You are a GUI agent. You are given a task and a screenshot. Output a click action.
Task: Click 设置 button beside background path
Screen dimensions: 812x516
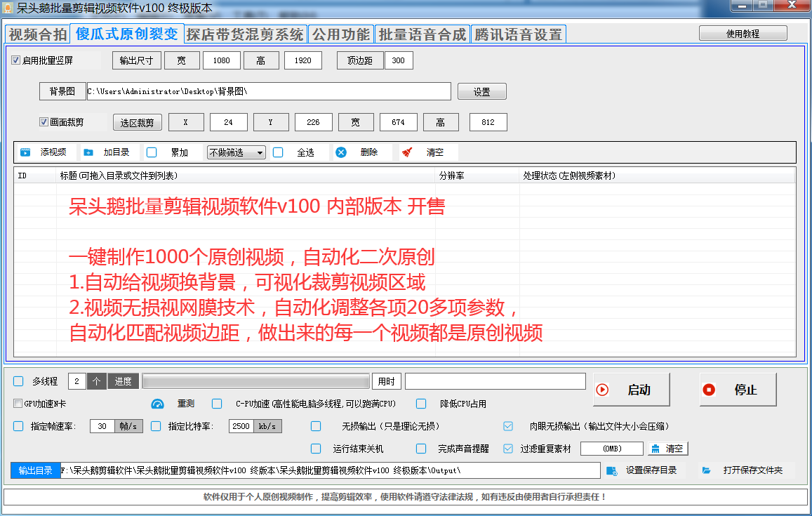(x=482, y=92)
